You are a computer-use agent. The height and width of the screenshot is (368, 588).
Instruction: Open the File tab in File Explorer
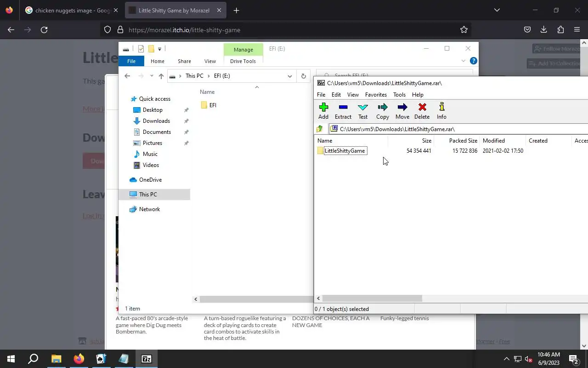pos(131,61)
